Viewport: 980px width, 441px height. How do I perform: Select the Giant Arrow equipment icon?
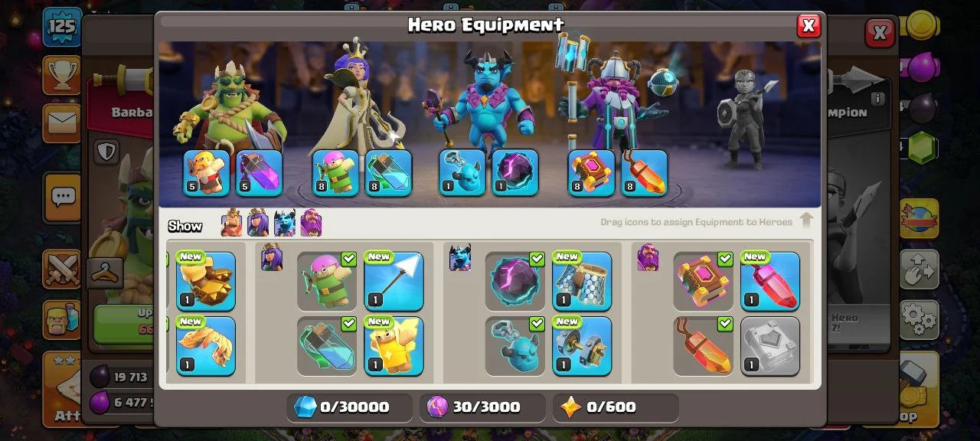[394, 281]
